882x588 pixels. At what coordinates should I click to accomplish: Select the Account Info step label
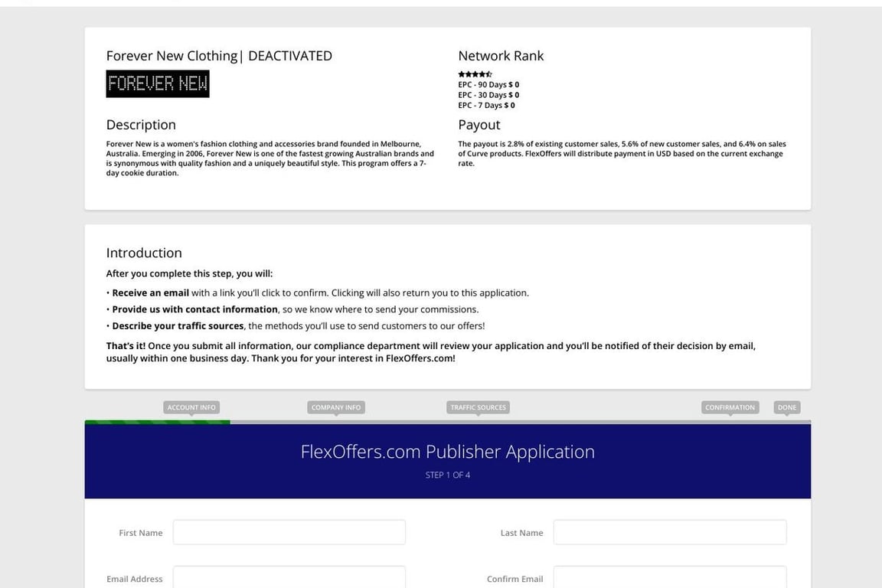tap(191, 407)
